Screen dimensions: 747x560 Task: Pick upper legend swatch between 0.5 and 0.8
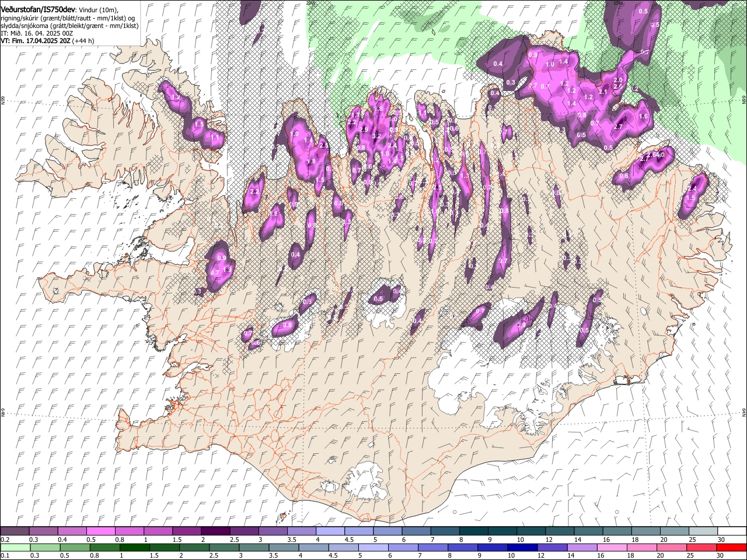(x=100, y=531)
